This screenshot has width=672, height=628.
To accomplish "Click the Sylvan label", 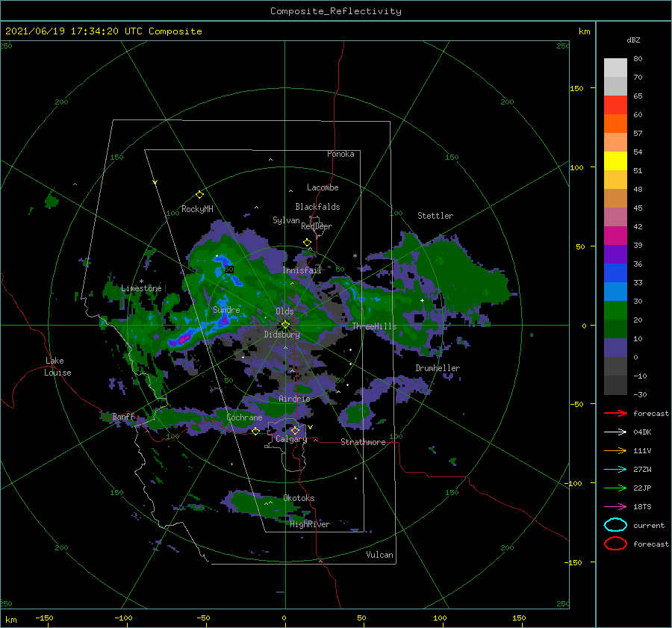I will pyautogui.click(x=286, y=220).
